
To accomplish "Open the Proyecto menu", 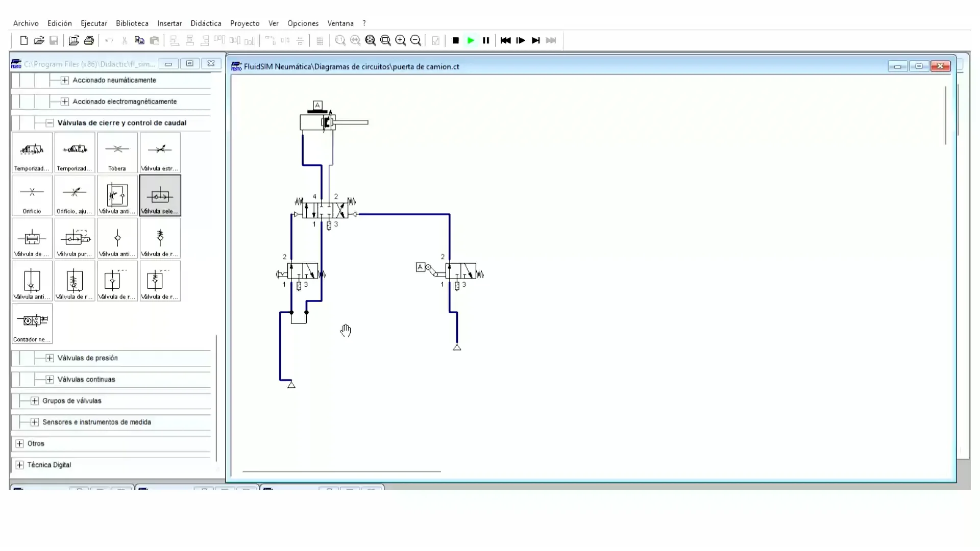I will pyautogui.click(x=244, y=23).
